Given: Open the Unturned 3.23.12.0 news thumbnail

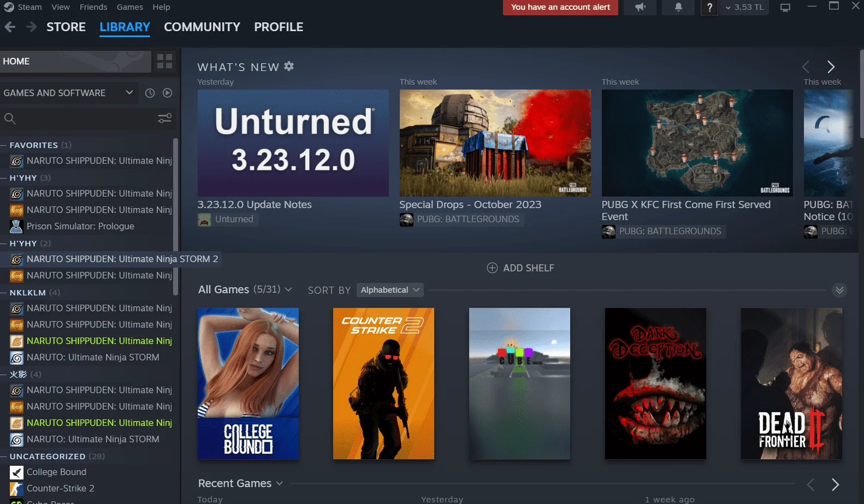Looking at the screenshot, I should pyautogui.click(x=293, y=143).
